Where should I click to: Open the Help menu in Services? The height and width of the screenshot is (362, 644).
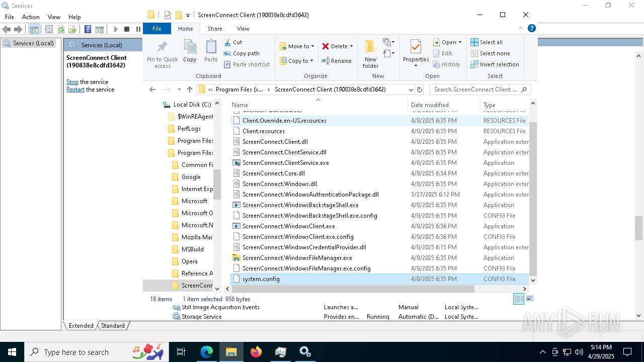click(x=74, y=17)
